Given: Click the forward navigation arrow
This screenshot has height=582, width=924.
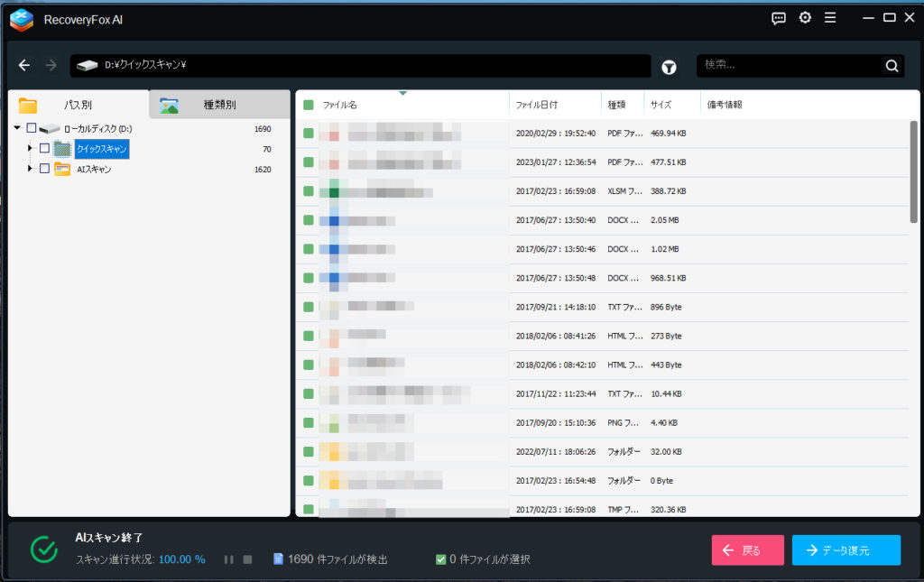Looking at the screenshot, I should click(x=51, y=65).
